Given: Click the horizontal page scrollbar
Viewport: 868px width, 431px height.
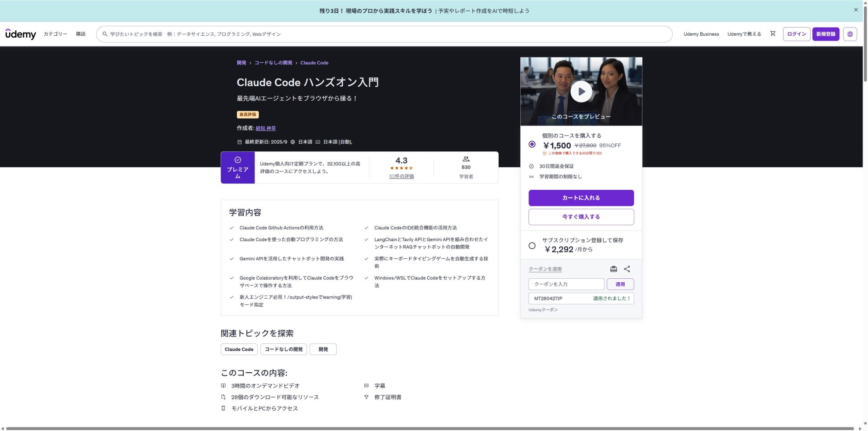Looking at the screenshot, I should tap(429, 428).
